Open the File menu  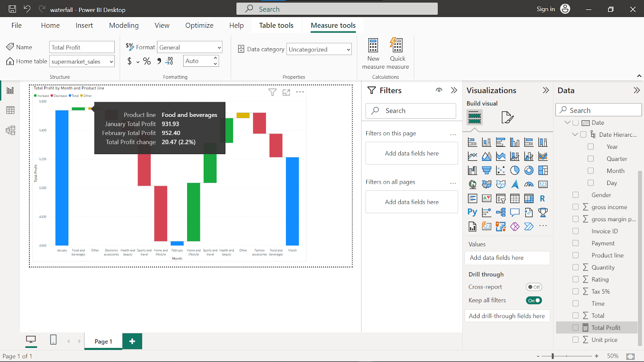(17, 25)
